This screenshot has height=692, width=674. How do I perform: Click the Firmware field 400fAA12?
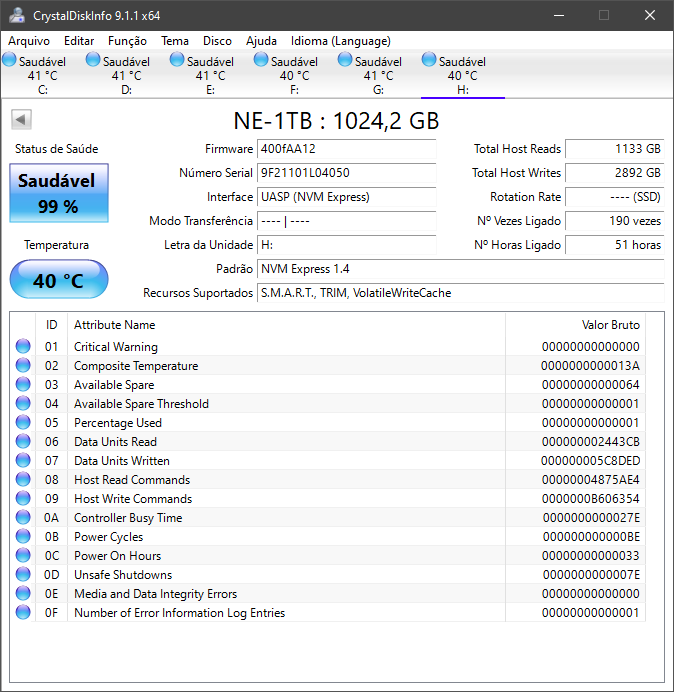[346, 149]
